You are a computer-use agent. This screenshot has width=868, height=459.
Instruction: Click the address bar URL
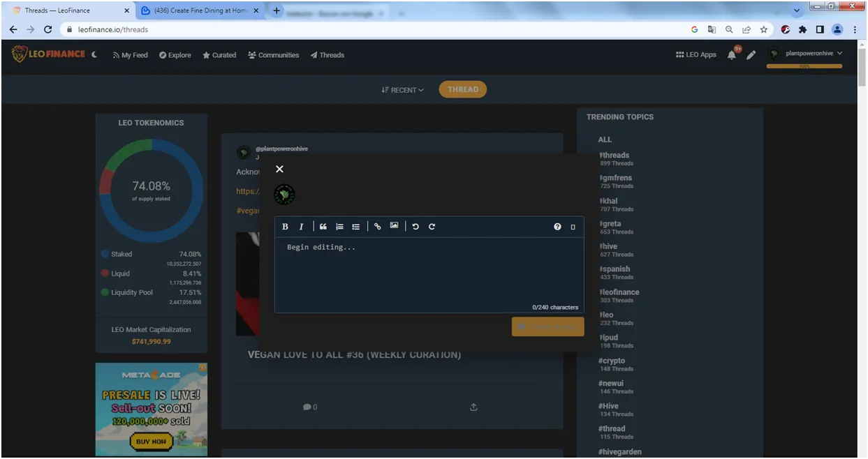113,30
